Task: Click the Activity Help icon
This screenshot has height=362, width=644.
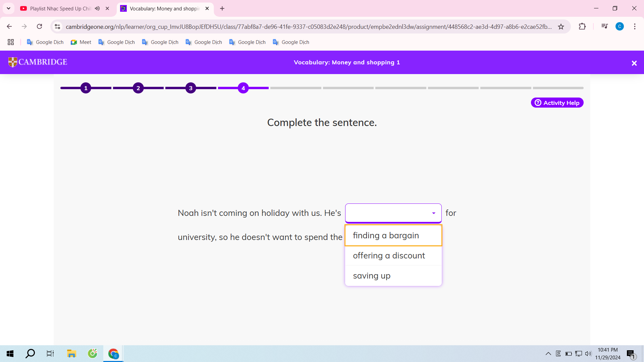Action: (538, 103)
